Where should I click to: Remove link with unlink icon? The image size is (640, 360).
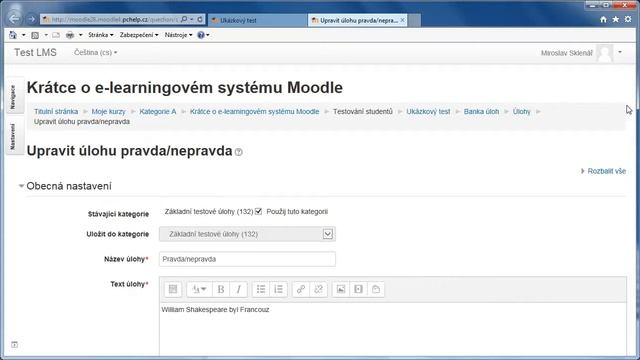tap(318, 289)
